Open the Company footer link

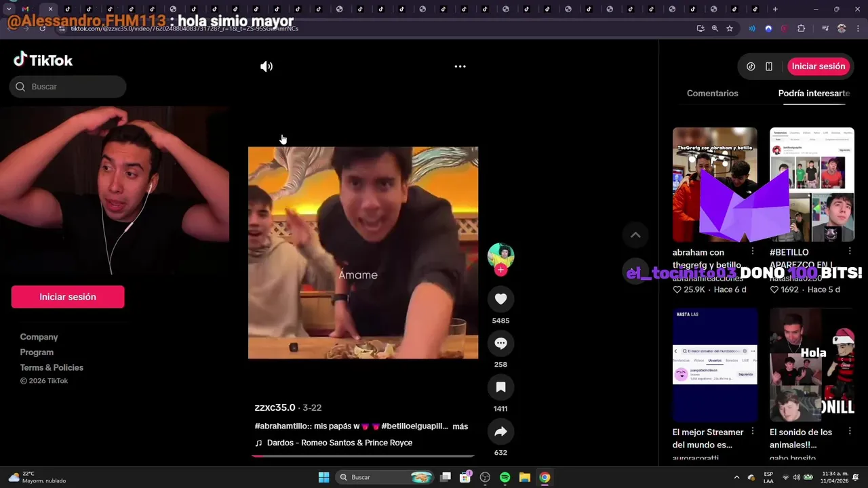[39, 337]
